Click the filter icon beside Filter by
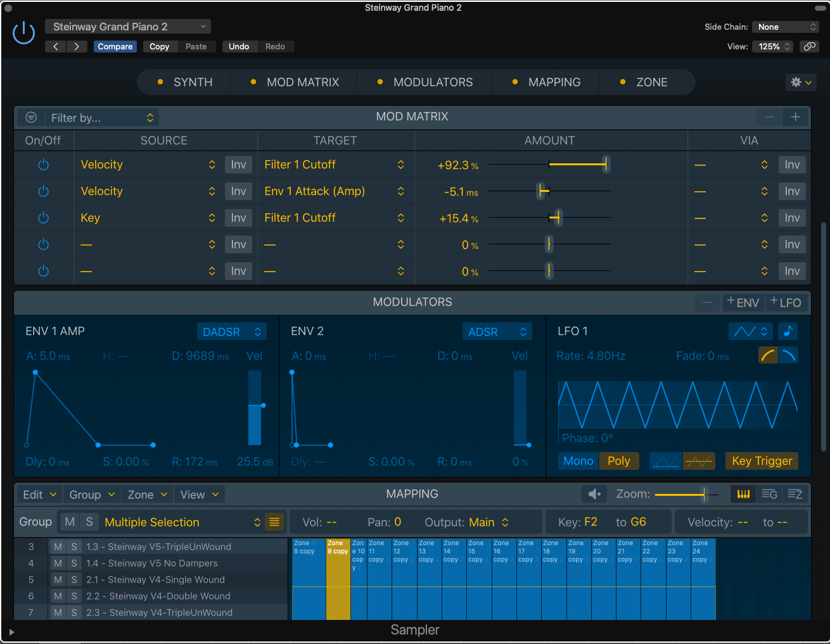 point(30,117)
